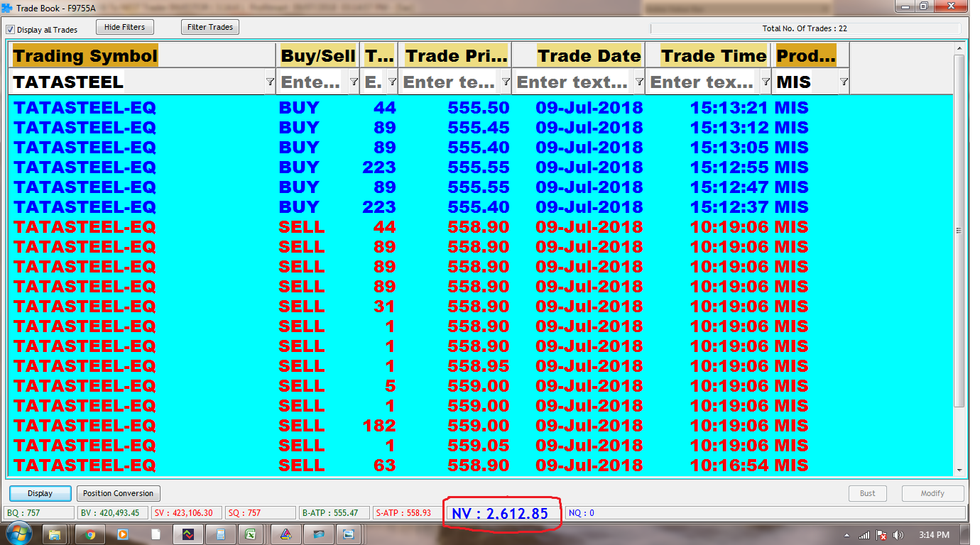Click the trade list scrollbar up arrow
This screenshot has height=545, width=980.
coord(959,48)
